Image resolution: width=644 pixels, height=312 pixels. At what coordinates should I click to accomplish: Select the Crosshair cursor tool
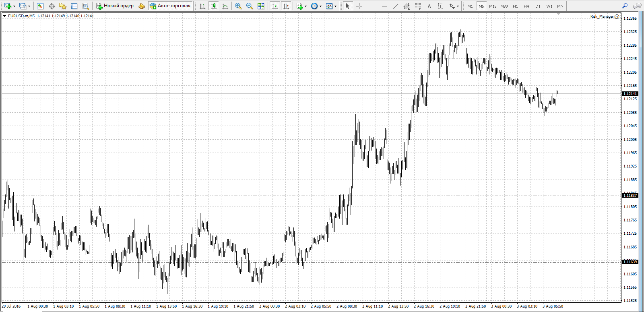359,6
